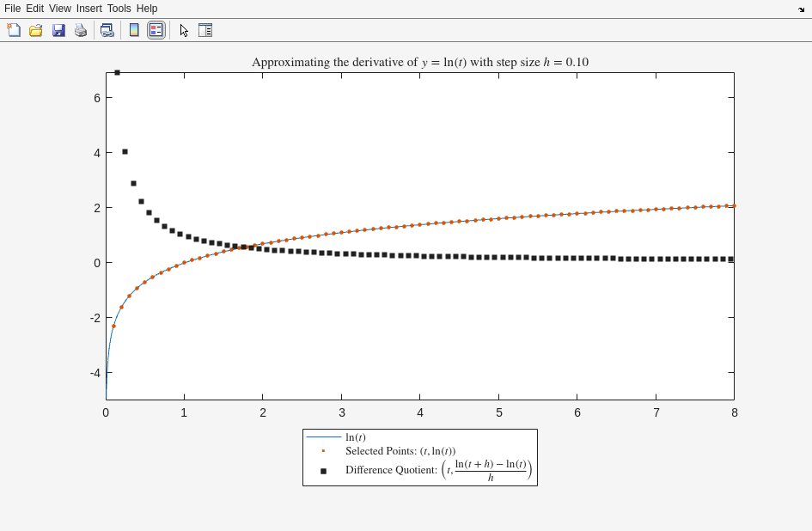
Task: Open a file with the folder icon
Action: pyautogui.click(x=36, y=30)
